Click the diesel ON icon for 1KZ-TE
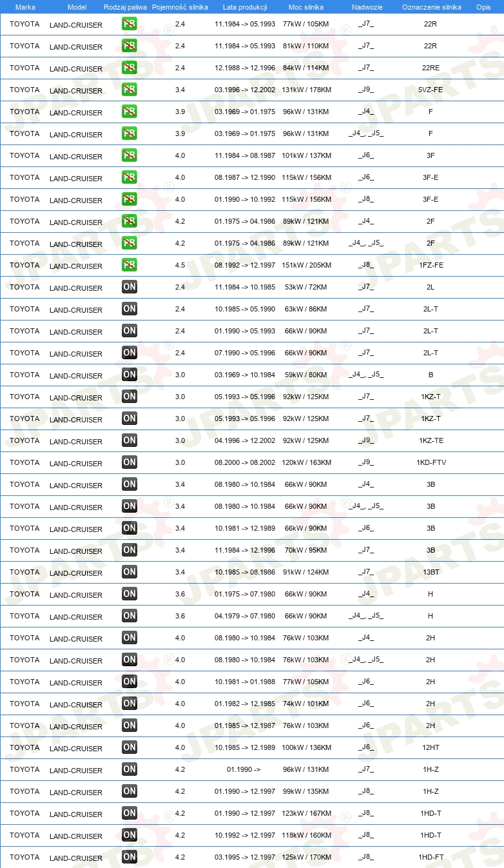The image size is (504, 868). 130,440
